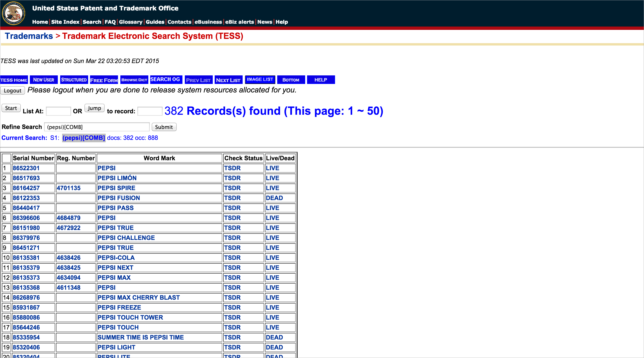Open PEPSI MAX CHERRY BLAST word mark
The image size is (644, 358).
(139, 298)
